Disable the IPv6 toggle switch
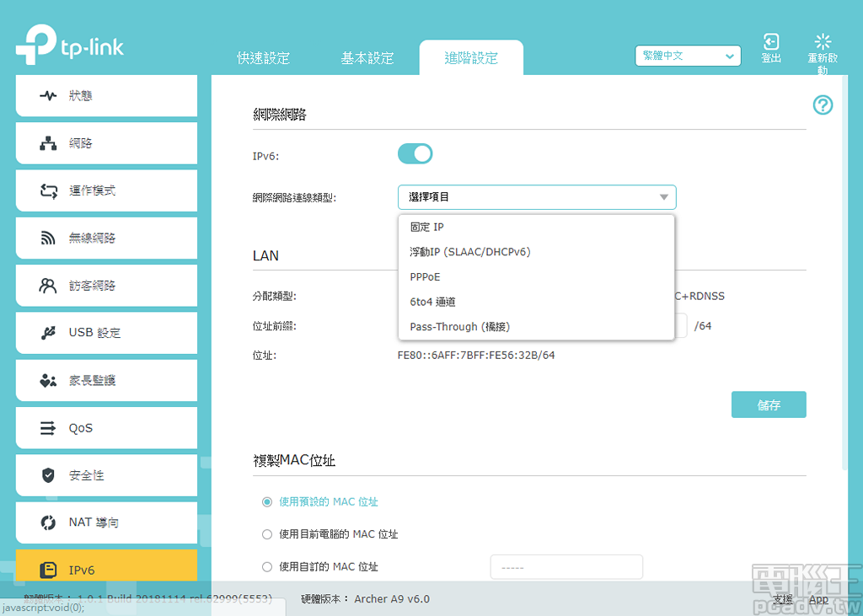The width and height of the screenshot is (863, 616). (415, 153)
